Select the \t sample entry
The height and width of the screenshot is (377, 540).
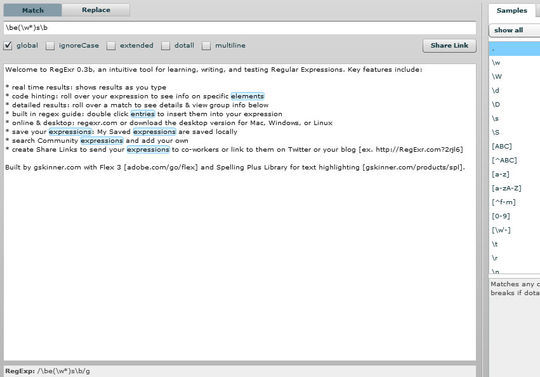tap(515, 244)
